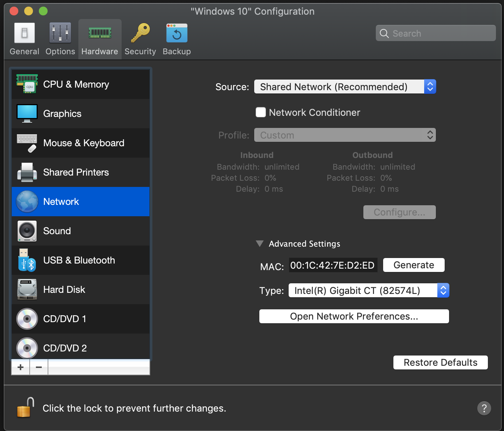The image size is (504, 431).
Task: Select the CPU & Memory chip icon
Action: tap(27, 84)
